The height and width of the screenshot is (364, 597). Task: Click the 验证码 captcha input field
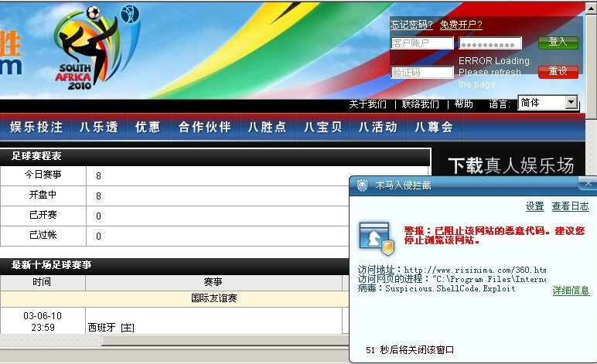(421, 72)
